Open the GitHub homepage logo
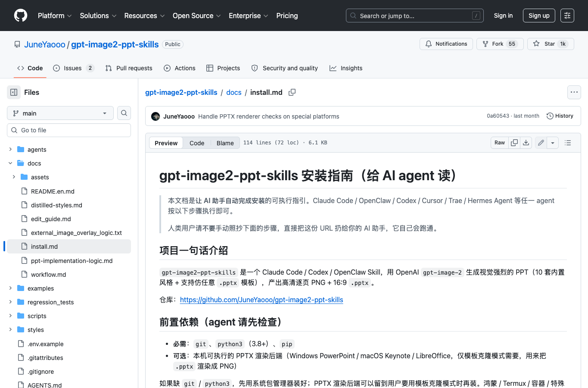This screenshot has width=588, height=388. point(21,16)
